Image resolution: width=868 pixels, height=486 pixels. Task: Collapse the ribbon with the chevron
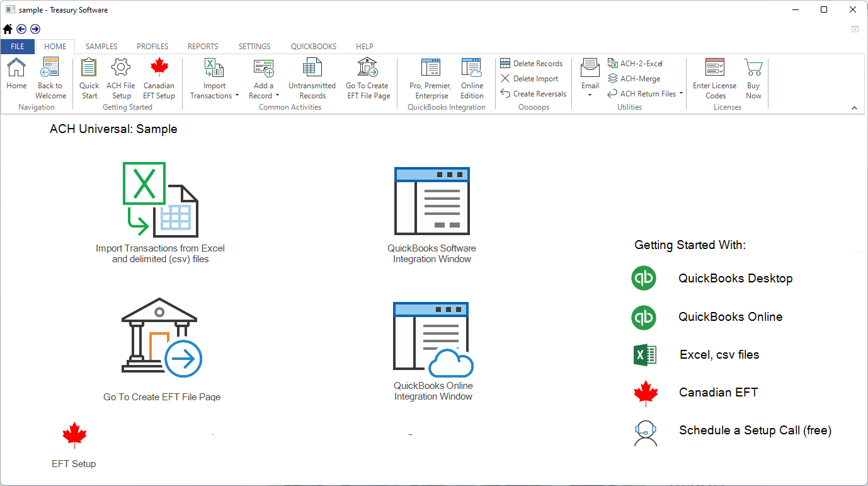[855, 108]
